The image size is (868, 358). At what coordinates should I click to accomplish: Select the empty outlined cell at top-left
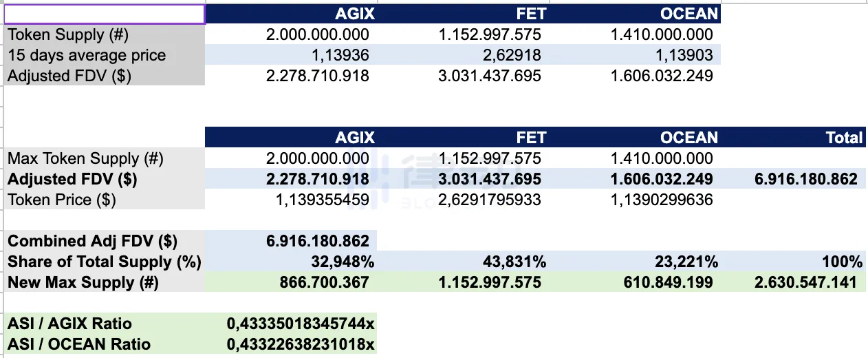click(103, 14)
